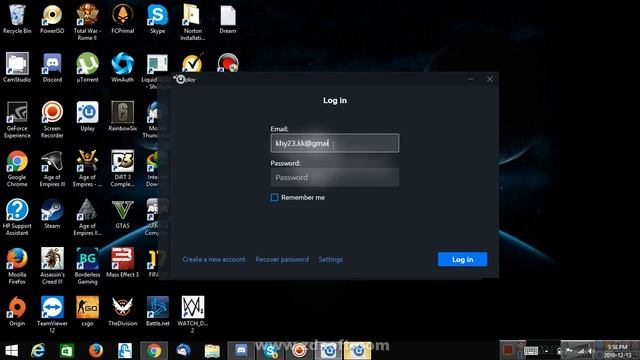Viewport: 640px width, 360px height.
Task: Select the WATCH_DOGS 2 desktop icon
Action: [x=193, y=315]
